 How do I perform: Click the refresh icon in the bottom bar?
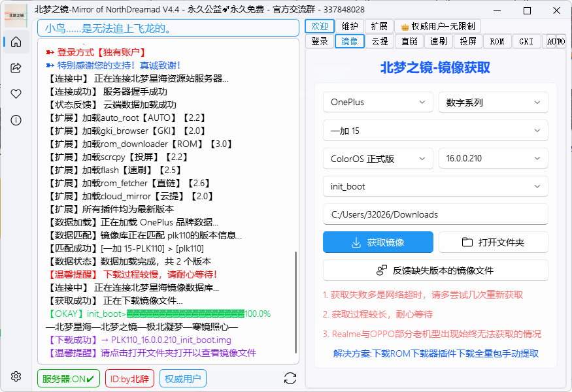[x=290, y=378]
